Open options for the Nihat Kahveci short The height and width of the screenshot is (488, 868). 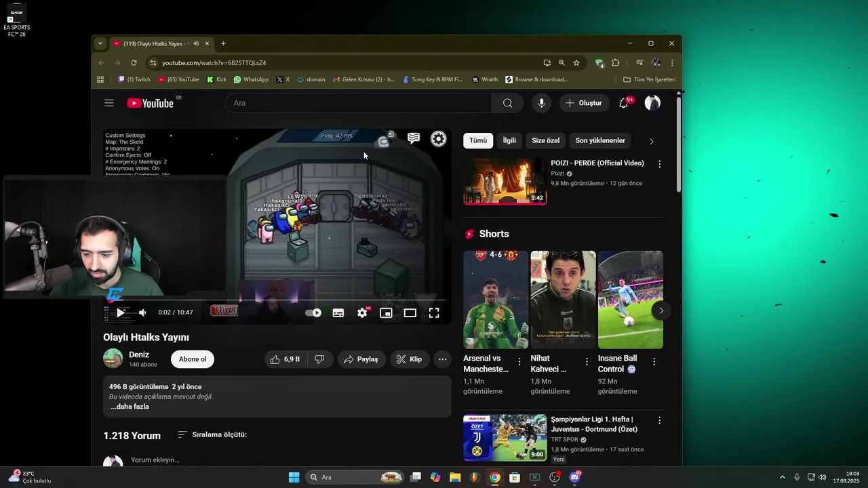coord(587,362)
